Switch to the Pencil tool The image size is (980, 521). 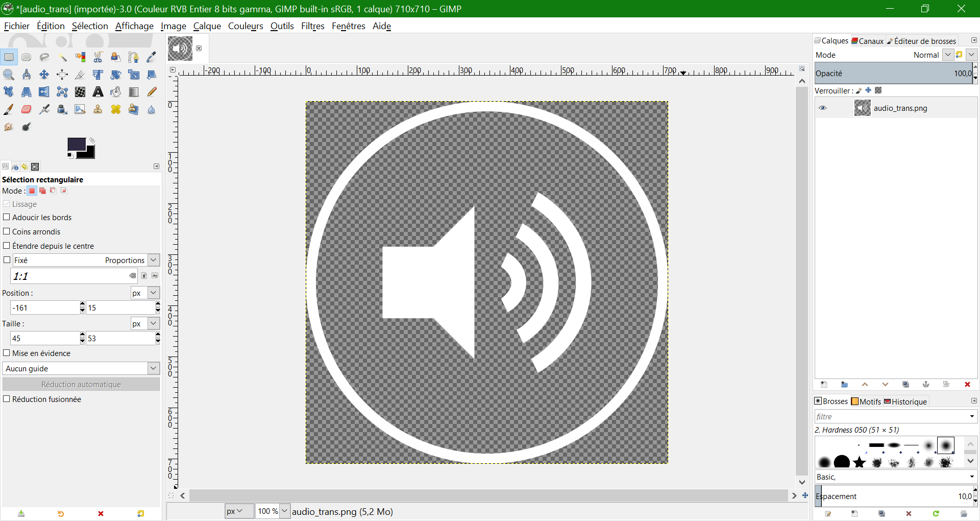(152, 92)
